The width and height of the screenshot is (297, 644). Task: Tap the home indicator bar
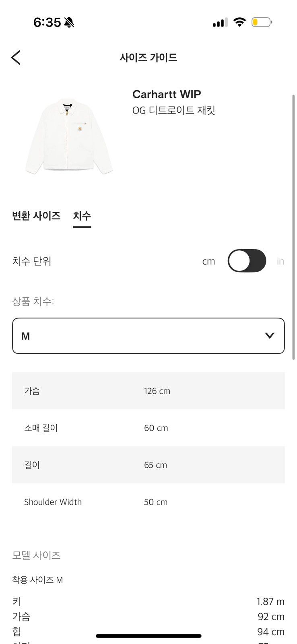[148, 636]
